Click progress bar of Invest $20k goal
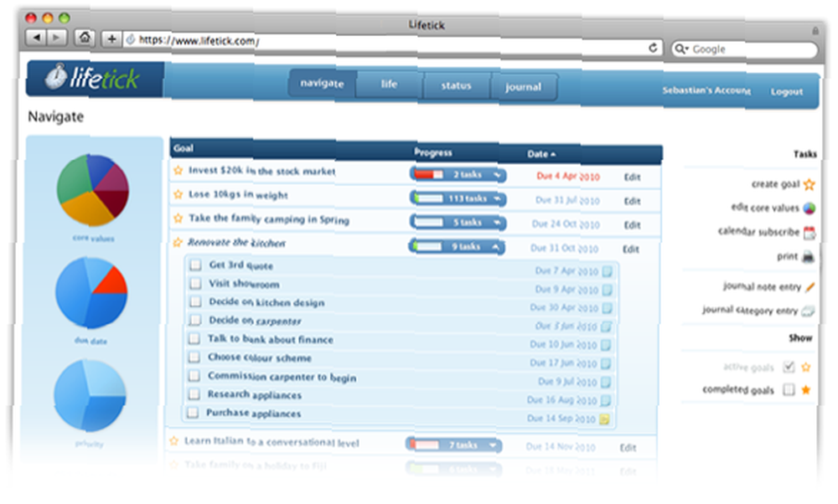Image resolution: width=838 pixels, height=504 pixels. pyautogui.click(x=429, y=175)
